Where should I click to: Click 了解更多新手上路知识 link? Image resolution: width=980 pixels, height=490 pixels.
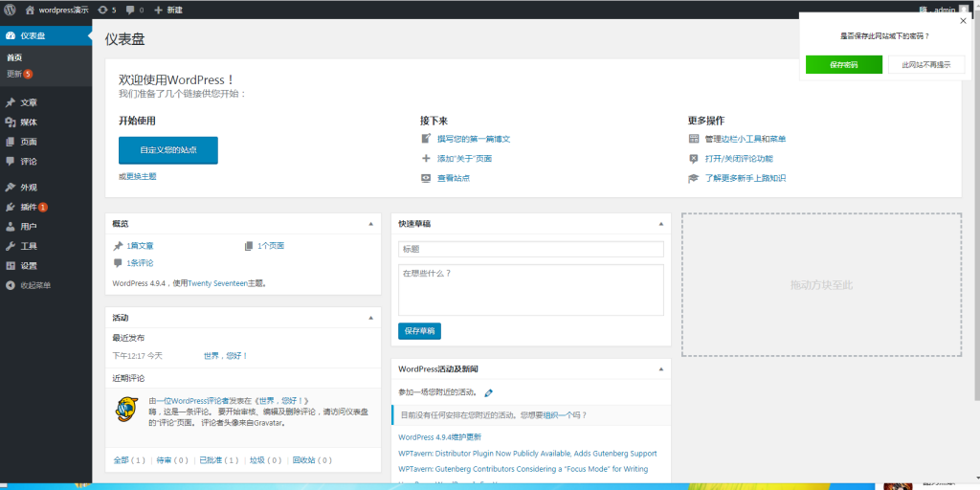[x=745, y=178]
